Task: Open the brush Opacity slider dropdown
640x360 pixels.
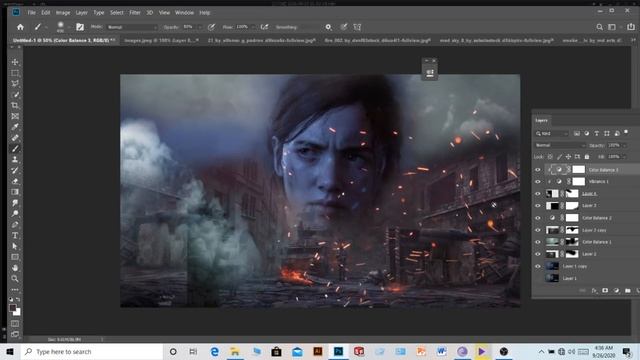Action: tap(200, 27)
